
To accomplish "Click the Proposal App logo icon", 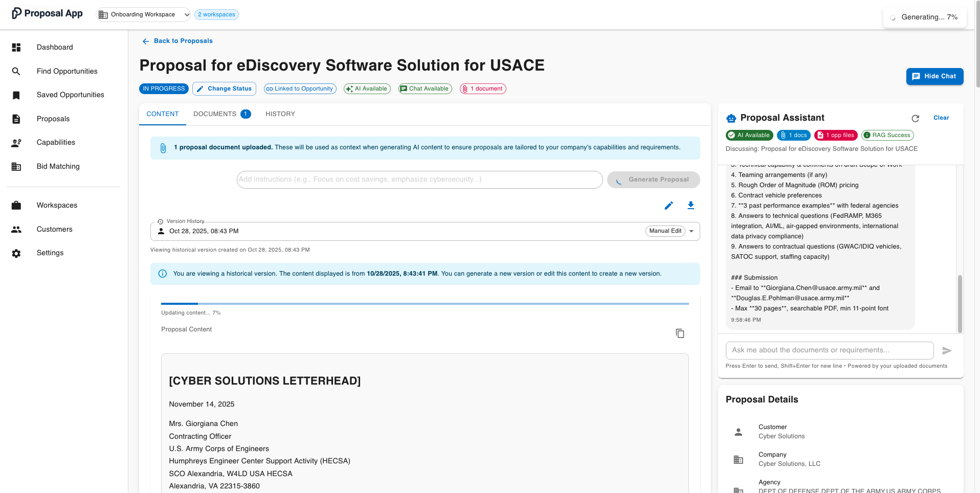I will (x=17, y=13).
